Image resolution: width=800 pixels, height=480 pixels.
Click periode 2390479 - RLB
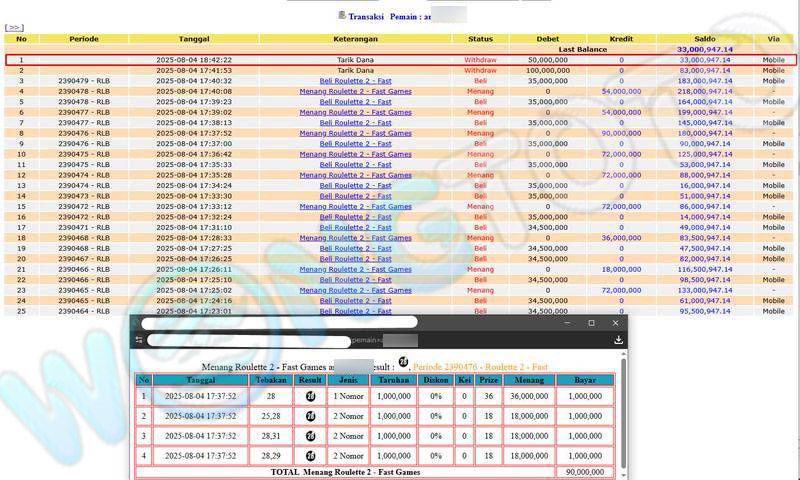click(x=84, y=81)
